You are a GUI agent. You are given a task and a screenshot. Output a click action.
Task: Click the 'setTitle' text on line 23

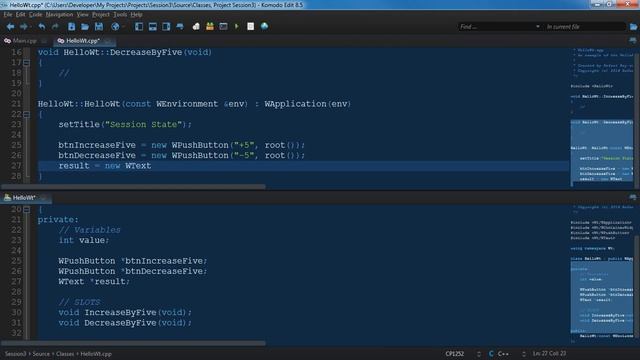click(79, 124)
